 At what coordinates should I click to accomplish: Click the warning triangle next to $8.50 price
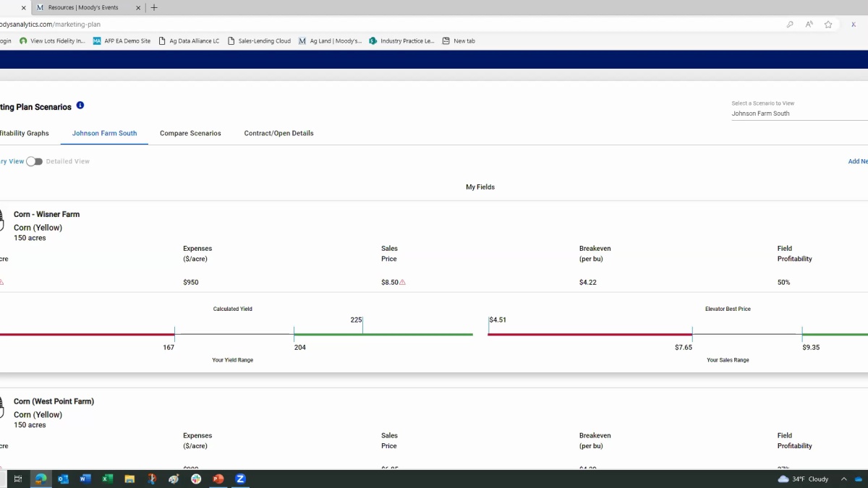pyautogui.click(x=403, y=282)
